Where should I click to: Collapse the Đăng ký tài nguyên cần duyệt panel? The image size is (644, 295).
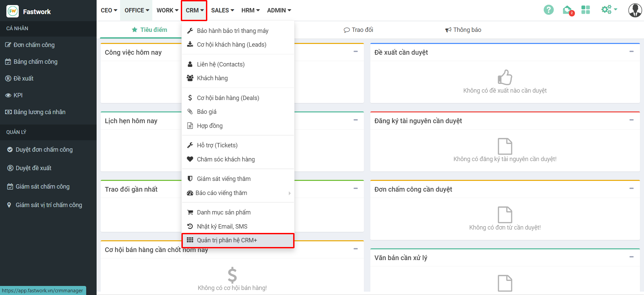(631, 120)
